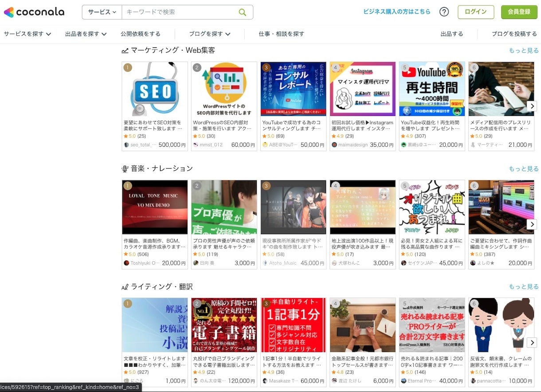Click Masakaze T seller avatar icon

[x=265, y=381]
